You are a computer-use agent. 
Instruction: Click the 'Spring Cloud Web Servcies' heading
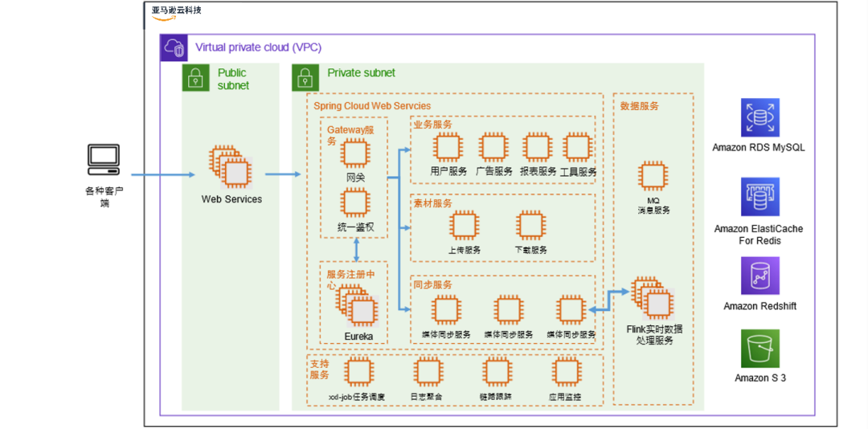[x=372, y=106]
